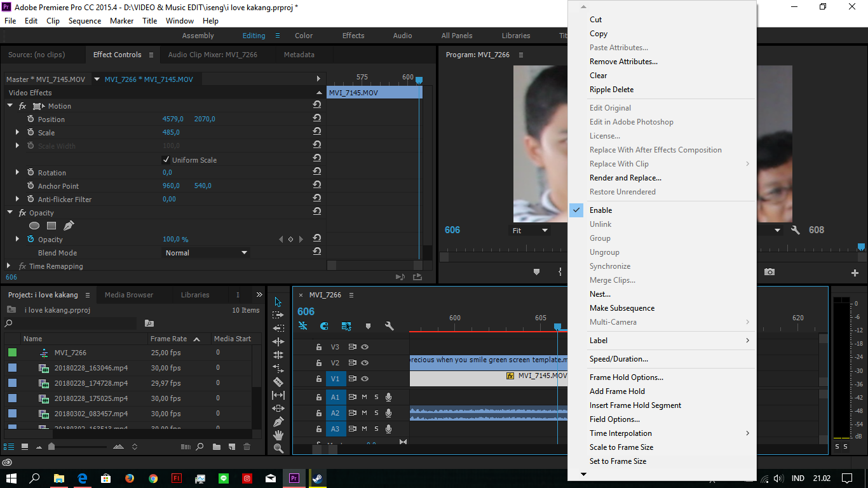This screenshot has width=868, height=488.
Task: Toggle Position animation stopwatch
Action: coord(31,119)
